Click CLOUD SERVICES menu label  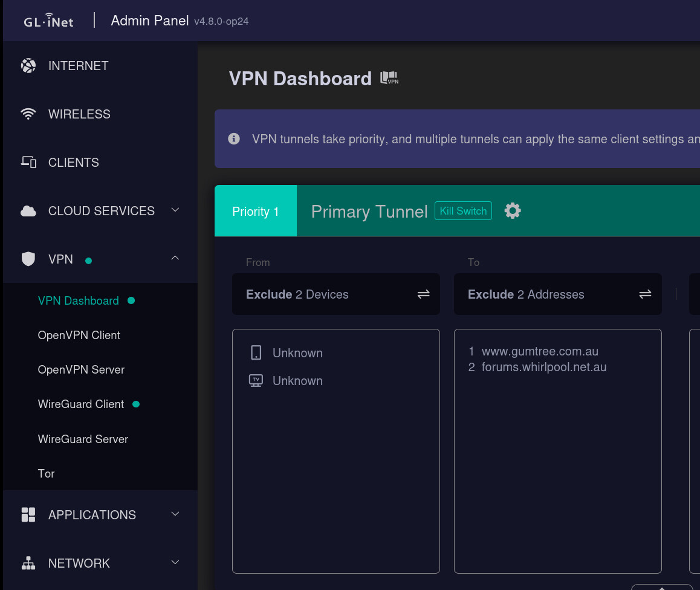(x=102, y=210)
